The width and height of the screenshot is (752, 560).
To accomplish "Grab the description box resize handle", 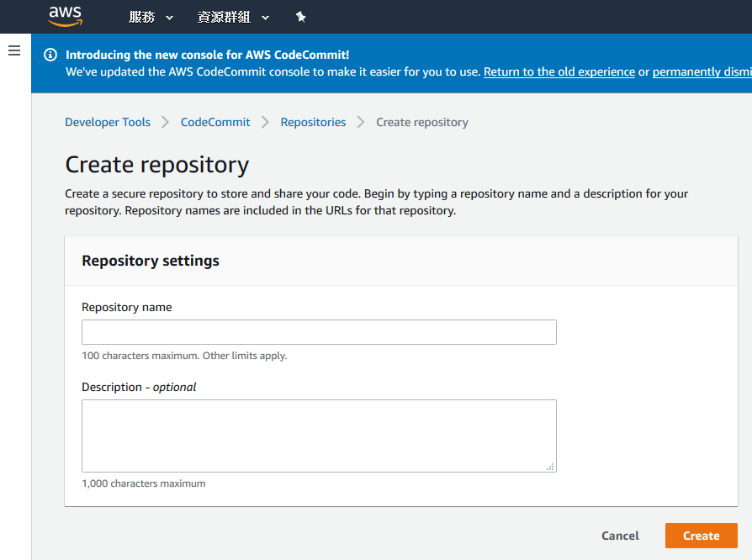I will (550, 467).
